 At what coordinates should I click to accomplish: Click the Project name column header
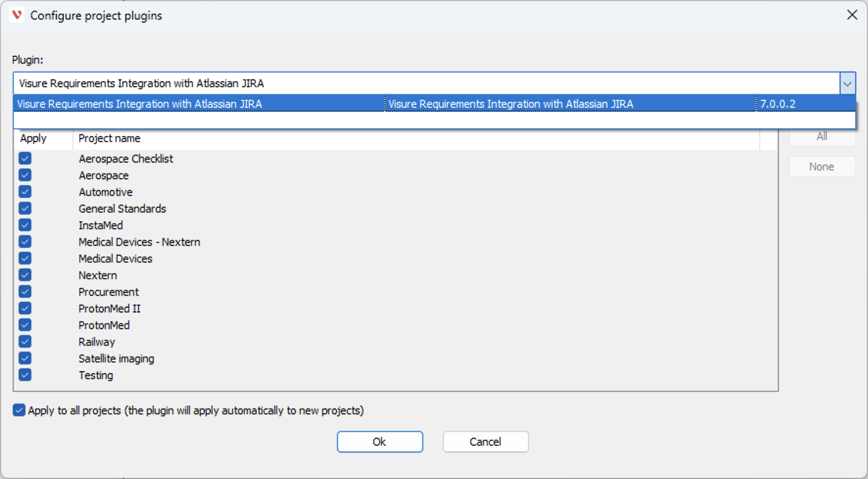point(109,138)
